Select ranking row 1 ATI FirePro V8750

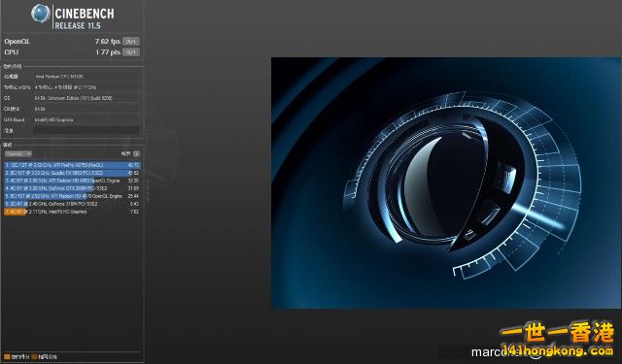pyautogui.click(x=72, y=165)
